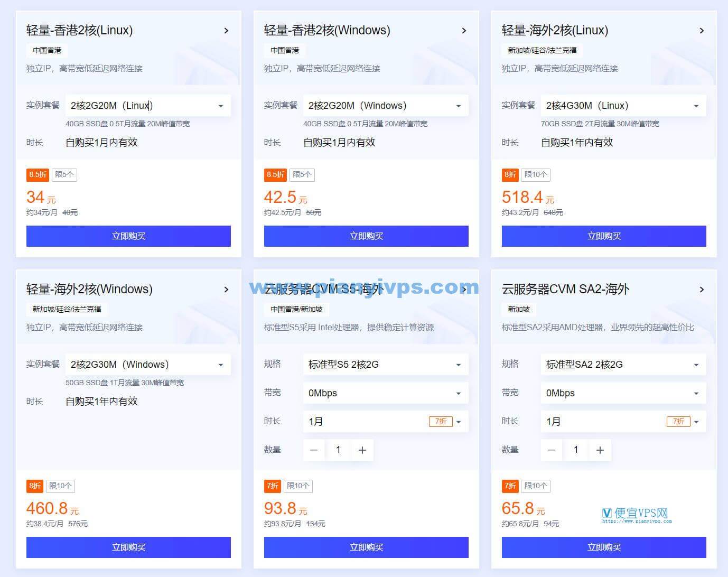Click 约38.4元/月 monthly price text

point(45,524)
